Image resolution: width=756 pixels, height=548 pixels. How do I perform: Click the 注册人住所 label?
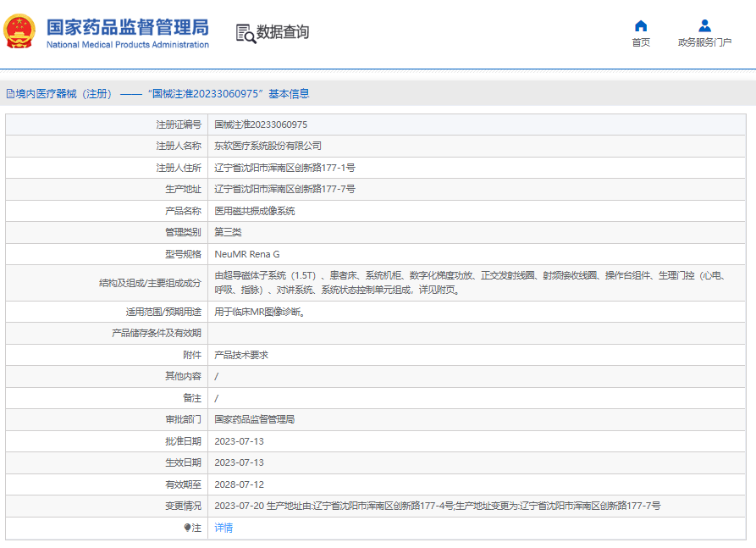click(x=179, y=168)
